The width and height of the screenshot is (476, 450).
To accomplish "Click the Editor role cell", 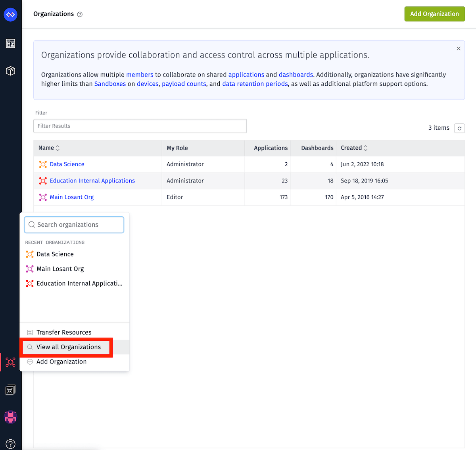I will [x=175, y=197].
